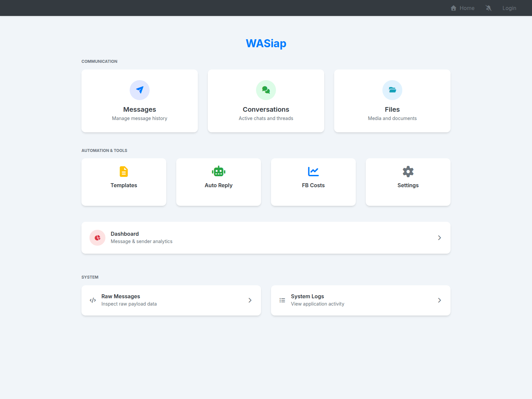Open the Settings tool label

tap(408, 185)
